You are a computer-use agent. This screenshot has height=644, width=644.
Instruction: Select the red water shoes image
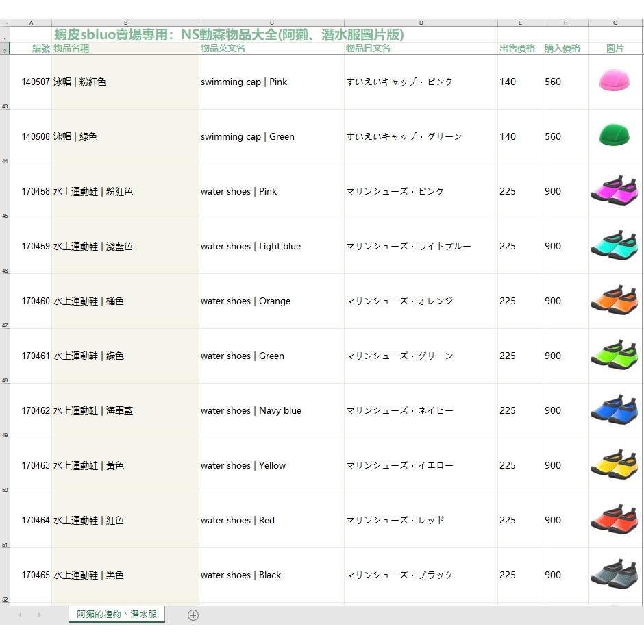pos(614,519)
